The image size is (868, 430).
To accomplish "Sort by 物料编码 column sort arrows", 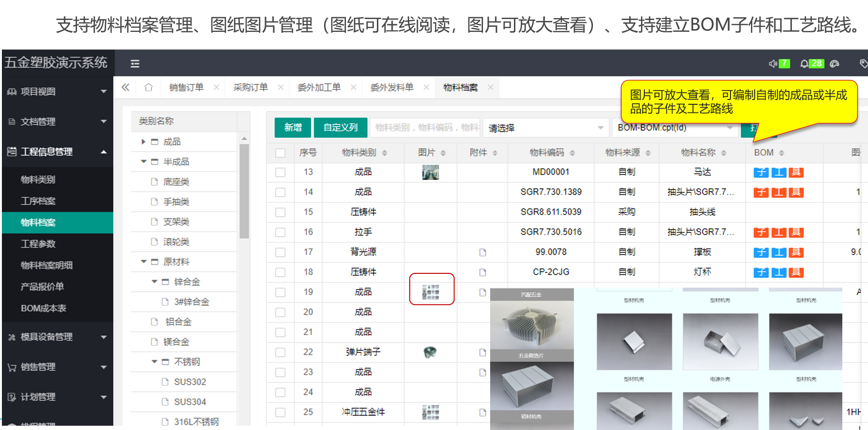I will pos(572,153).
